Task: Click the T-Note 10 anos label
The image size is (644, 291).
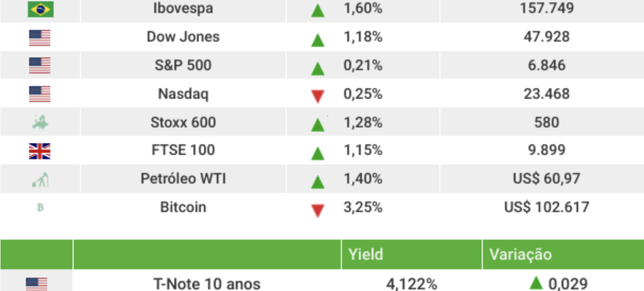Action: (206, 284)
